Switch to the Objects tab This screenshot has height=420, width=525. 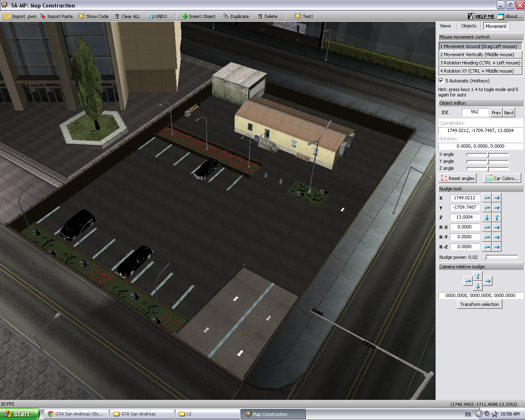click(x=468, y=26)
